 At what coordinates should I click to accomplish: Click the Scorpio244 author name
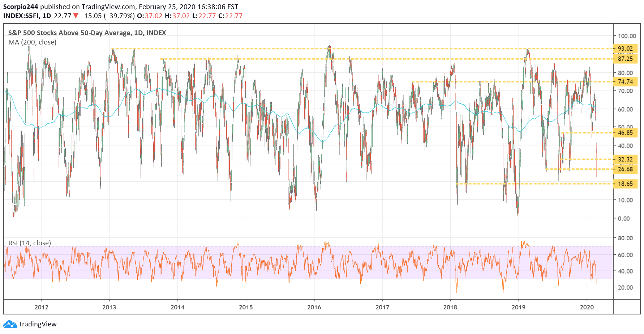(x=21, y=7)
